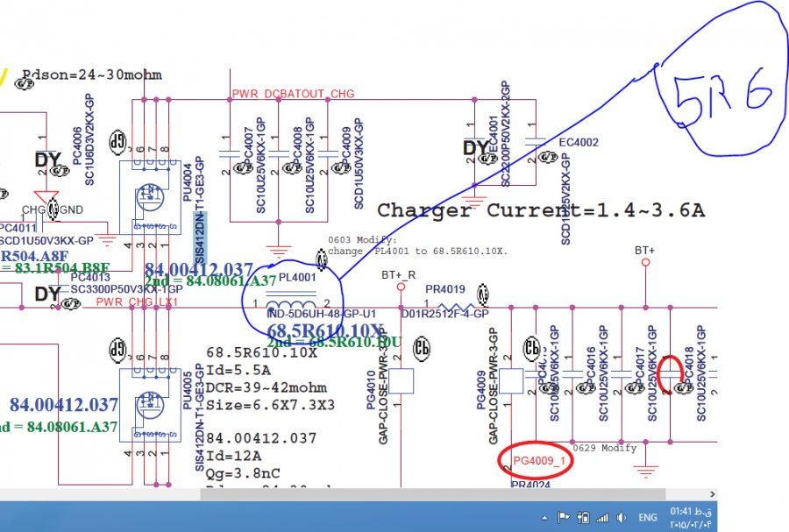Click the 'PC4018' designator
789x532 pixels.
point(689,365)
